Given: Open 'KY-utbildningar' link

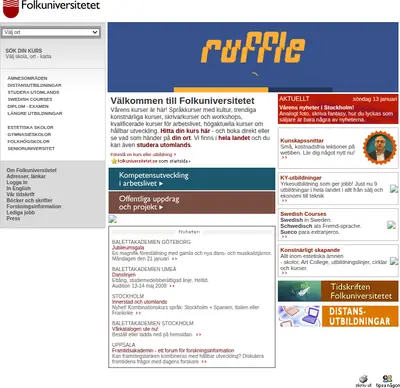Looking at the screenshot, I should pos(301,178).
